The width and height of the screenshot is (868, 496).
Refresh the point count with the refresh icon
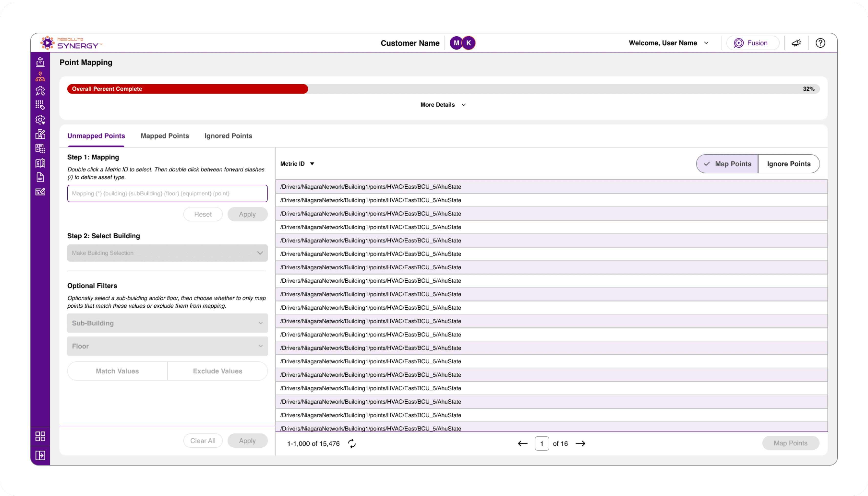pyautogui.click(x=352, y=443)
